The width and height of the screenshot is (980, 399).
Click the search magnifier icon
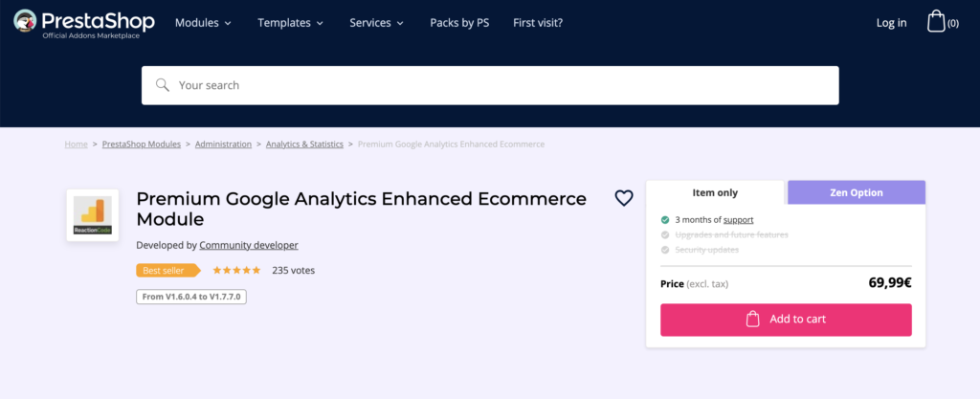click(163, 85)
